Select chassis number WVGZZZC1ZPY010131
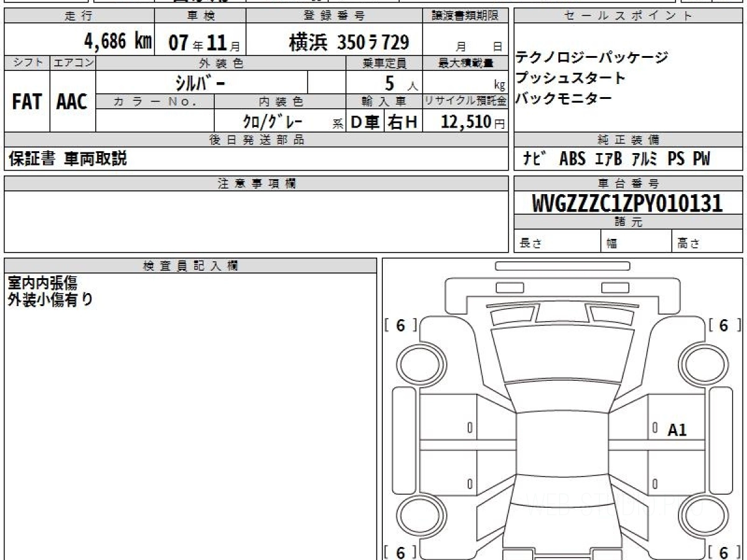 (627, 203)
